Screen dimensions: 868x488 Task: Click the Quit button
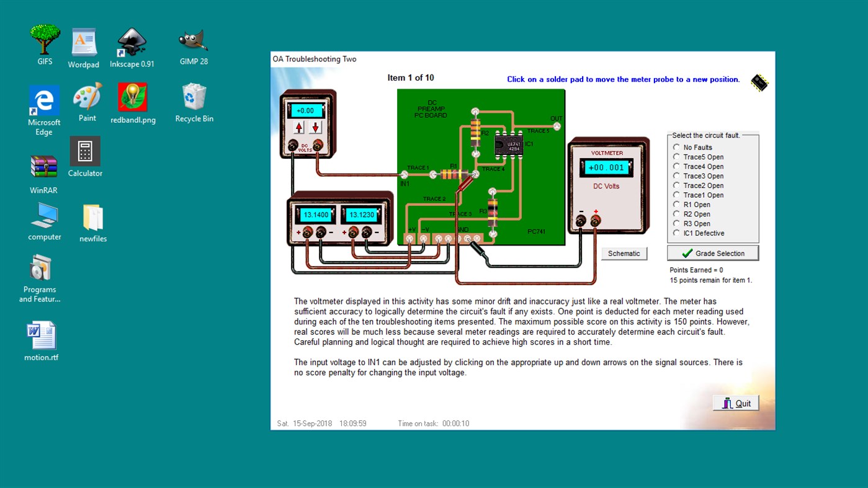click(735, 402)
